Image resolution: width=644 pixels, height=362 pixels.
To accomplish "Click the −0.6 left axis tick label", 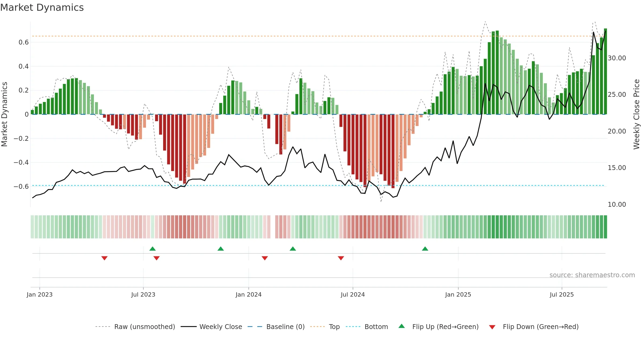I will pos(21,187).
